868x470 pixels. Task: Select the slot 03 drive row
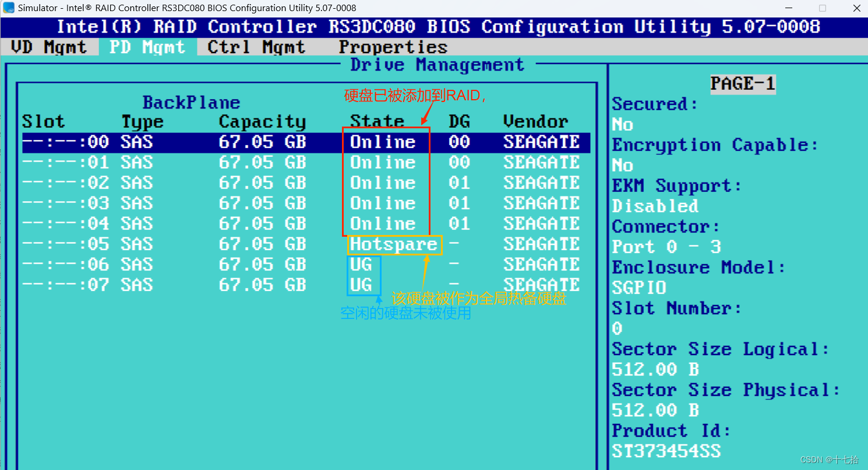pyautogui.click(x=306, y=204)
